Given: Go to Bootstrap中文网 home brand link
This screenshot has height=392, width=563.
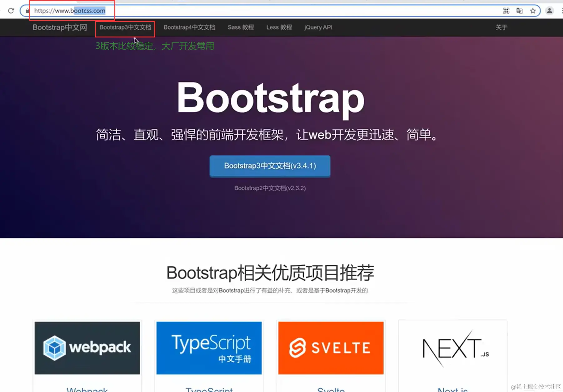Looking at the screenshot, I should tap(60, 27).
